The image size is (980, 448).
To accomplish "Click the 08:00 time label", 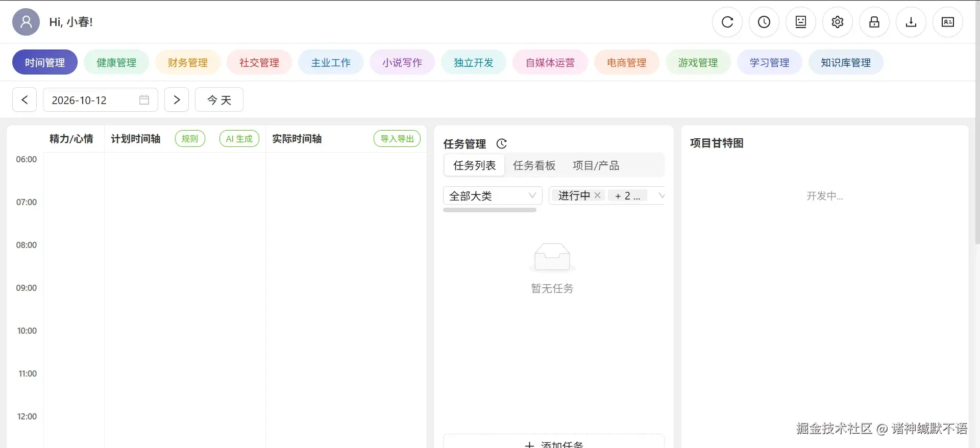I will pyautogui.click(x=27, y=245).
